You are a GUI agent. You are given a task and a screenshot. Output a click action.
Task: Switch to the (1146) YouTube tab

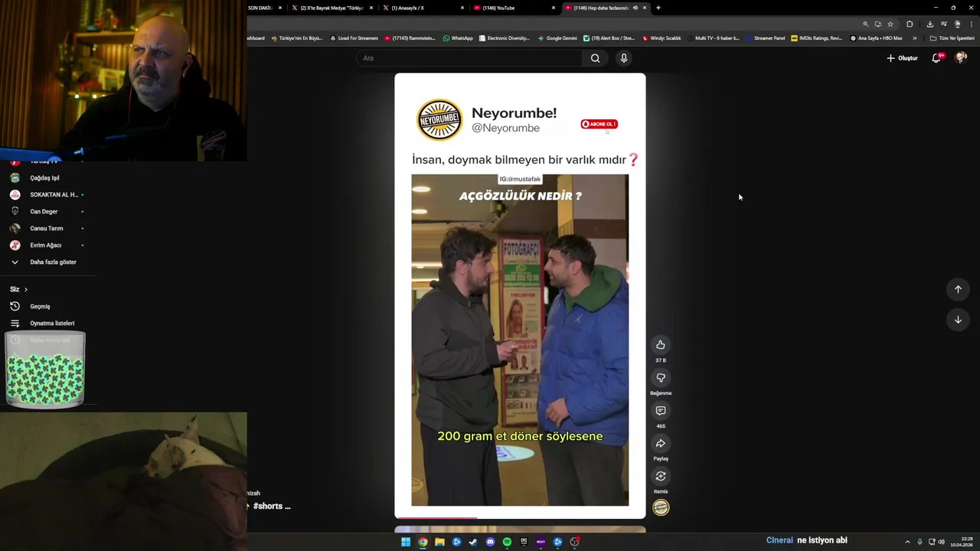[514, 8]
